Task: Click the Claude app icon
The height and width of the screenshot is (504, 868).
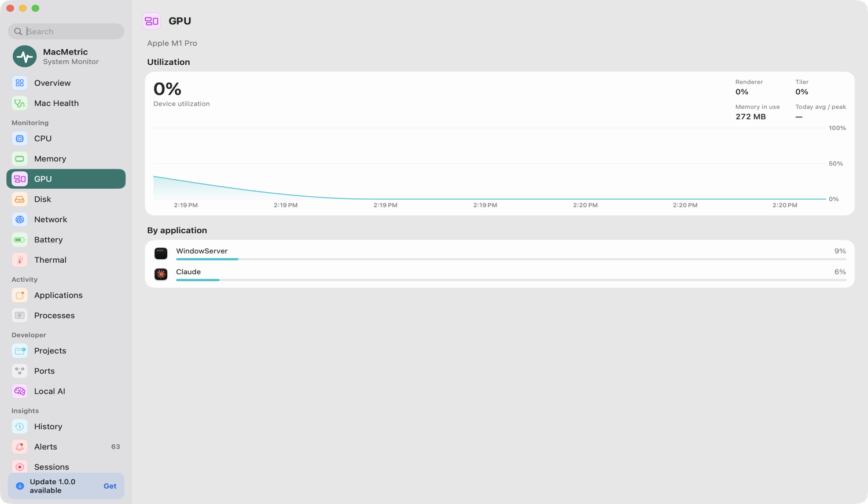Action: click(x=161, y=274)
